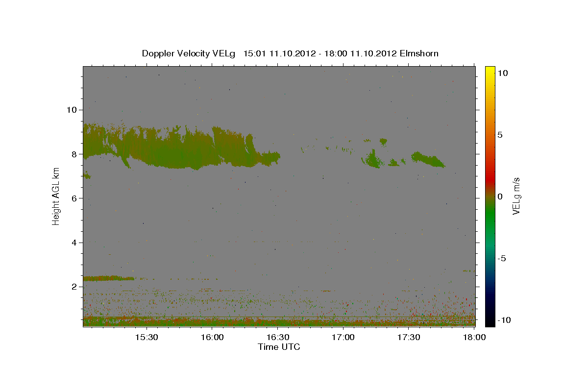Click the height tick label '8'

coord(75,154)
